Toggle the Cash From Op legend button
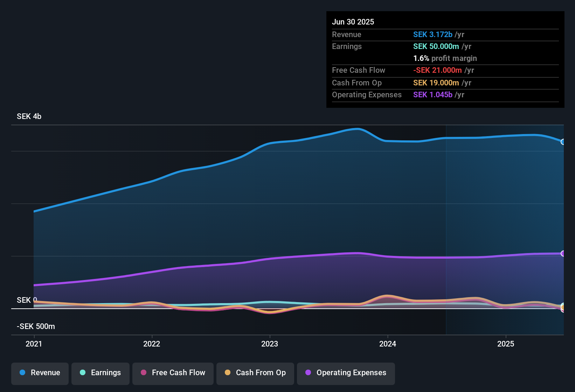The height and width of the screenshot is (392, 575). [255, 373]
